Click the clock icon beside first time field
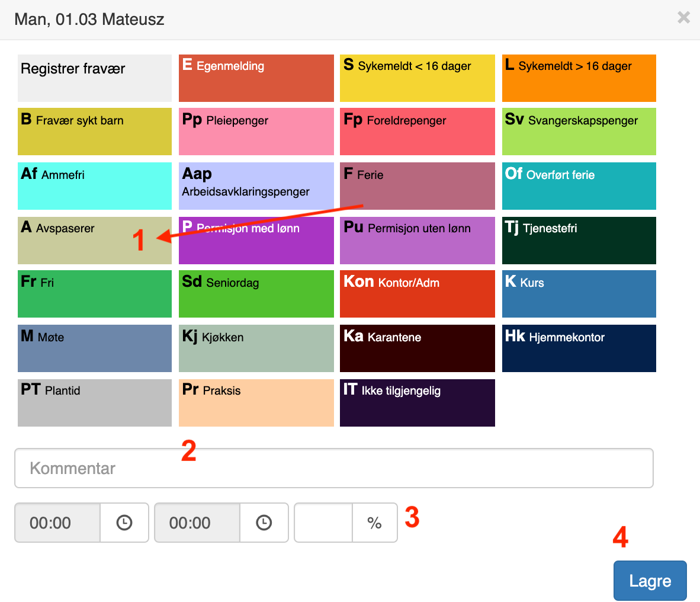Screen dimensions: 700x602 click(x=124, y=523)
